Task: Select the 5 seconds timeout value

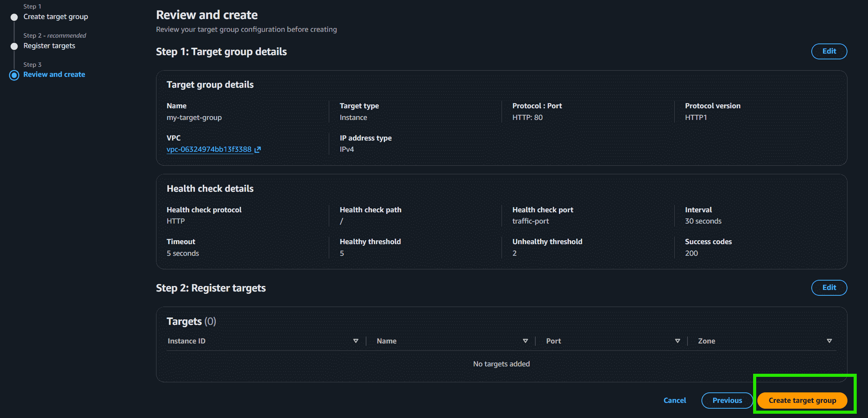Action: click(x=183, y=253)
